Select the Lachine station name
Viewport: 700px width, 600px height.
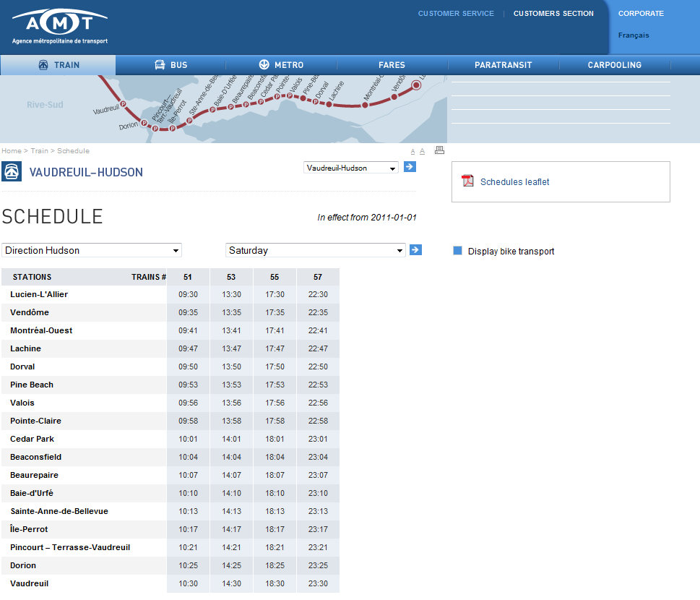(x=25, y=349)
